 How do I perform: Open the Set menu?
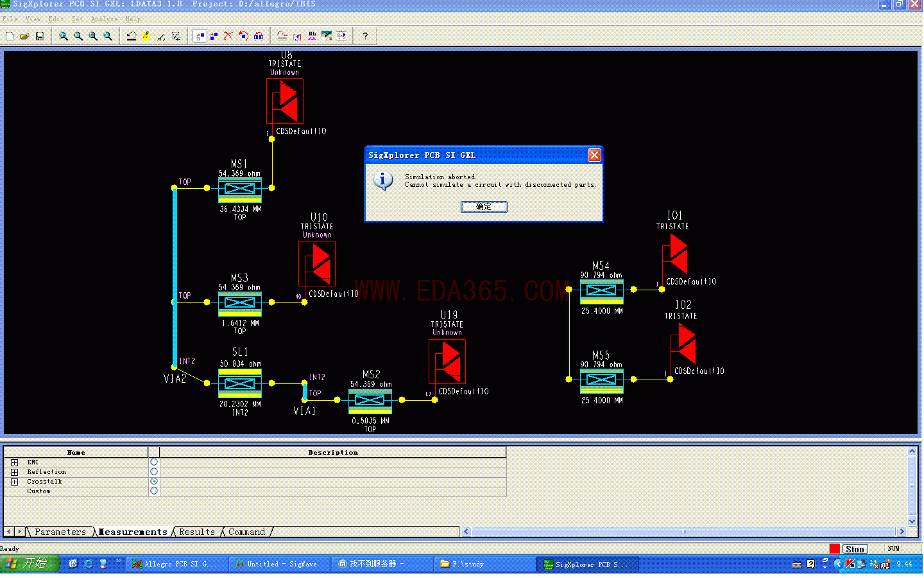tap(77, 19)
